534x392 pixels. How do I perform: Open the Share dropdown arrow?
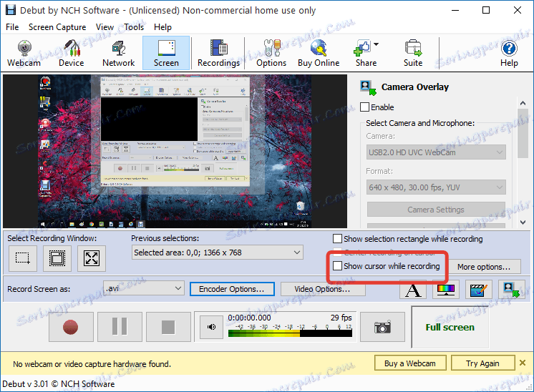click(376, 44)
